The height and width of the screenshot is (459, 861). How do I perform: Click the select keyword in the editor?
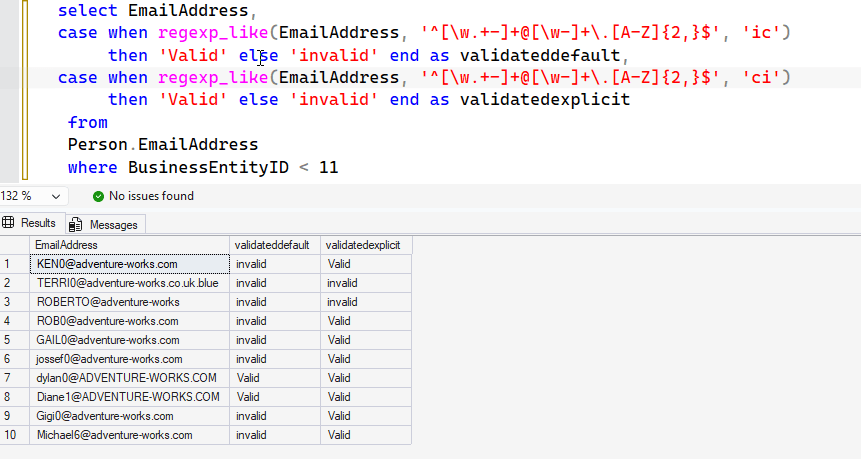pos(88,11)
